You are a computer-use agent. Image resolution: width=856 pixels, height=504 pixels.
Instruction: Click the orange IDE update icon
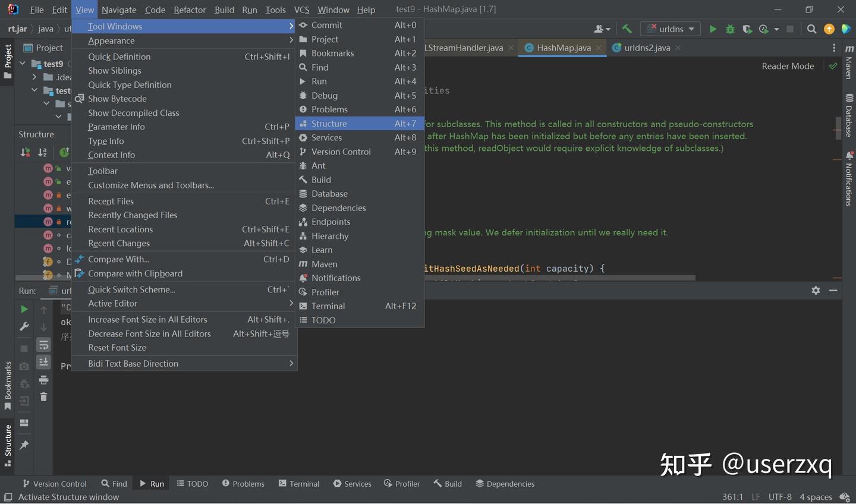[829, 29]
